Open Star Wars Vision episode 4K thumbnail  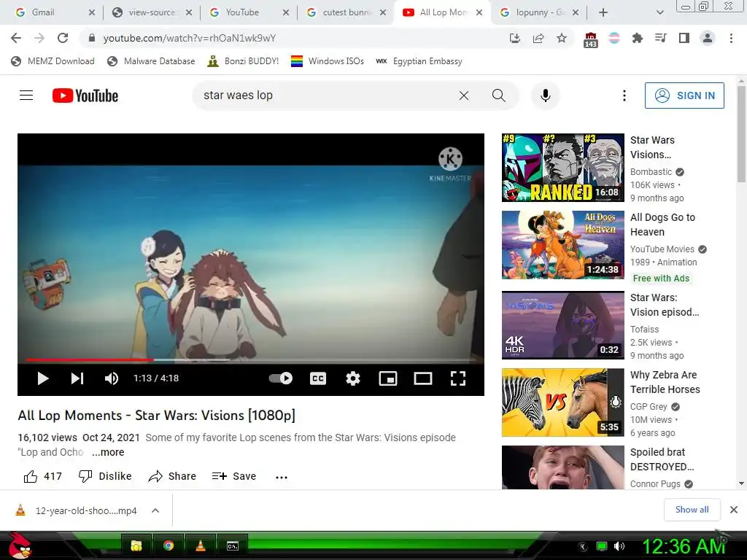click(x=562, y=324)
